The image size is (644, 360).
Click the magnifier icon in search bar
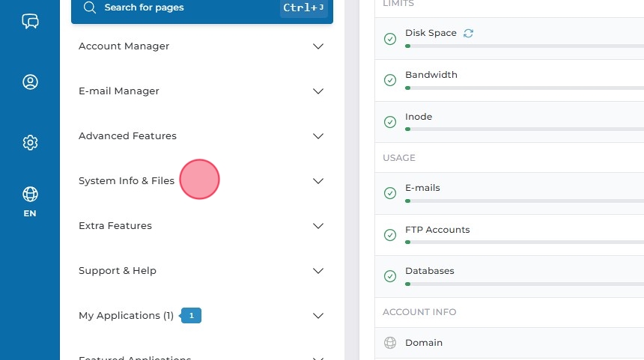tap(90, 8)
